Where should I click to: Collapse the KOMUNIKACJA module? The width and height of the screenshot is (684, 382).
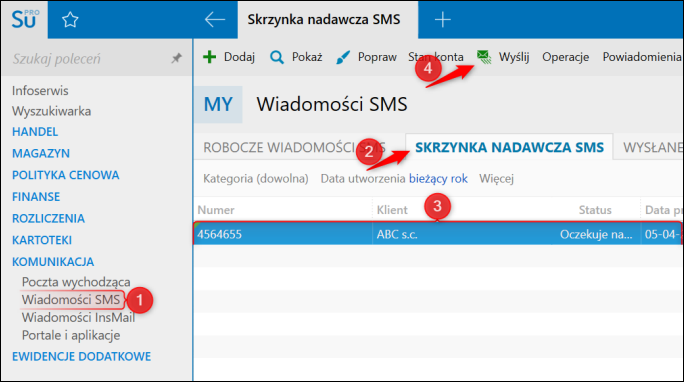53,262
